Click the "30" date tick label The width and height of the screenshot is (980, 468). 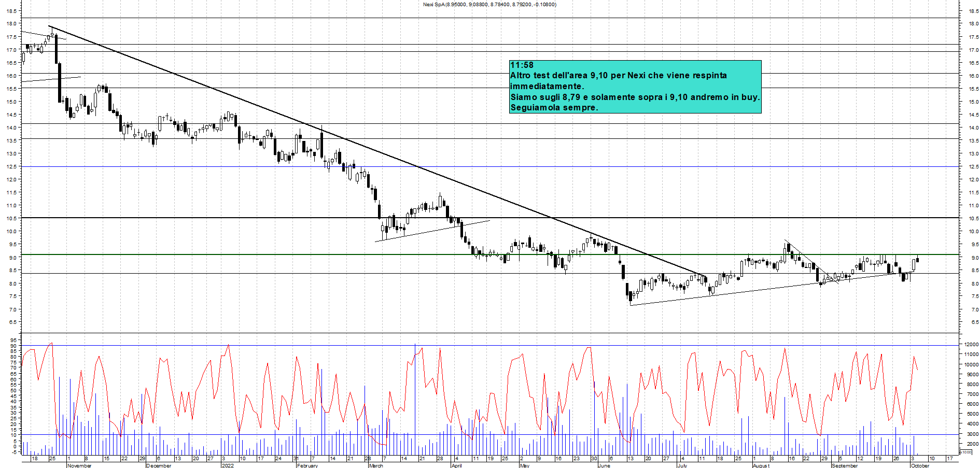pos(594,459)
